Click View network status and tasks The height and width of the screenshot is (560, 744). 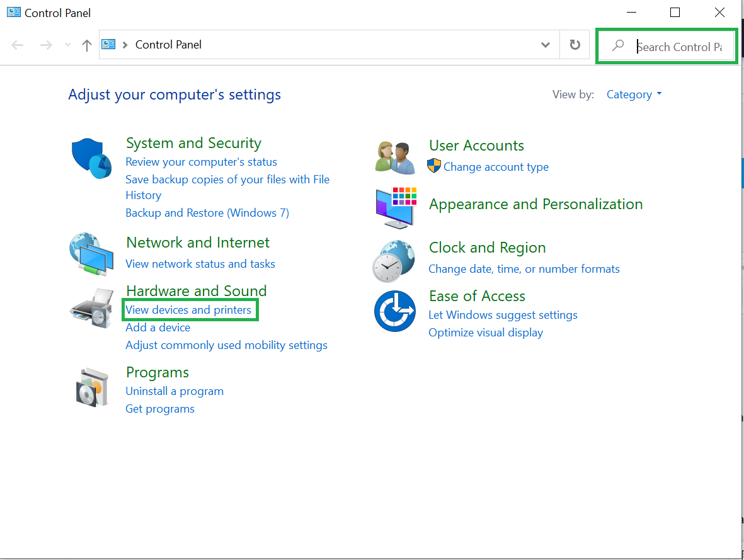point(200,264)
